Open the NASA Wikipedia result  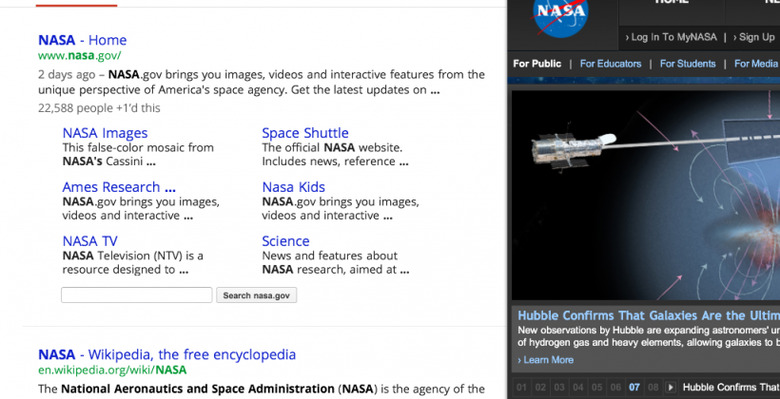click(x=167, y=354)
